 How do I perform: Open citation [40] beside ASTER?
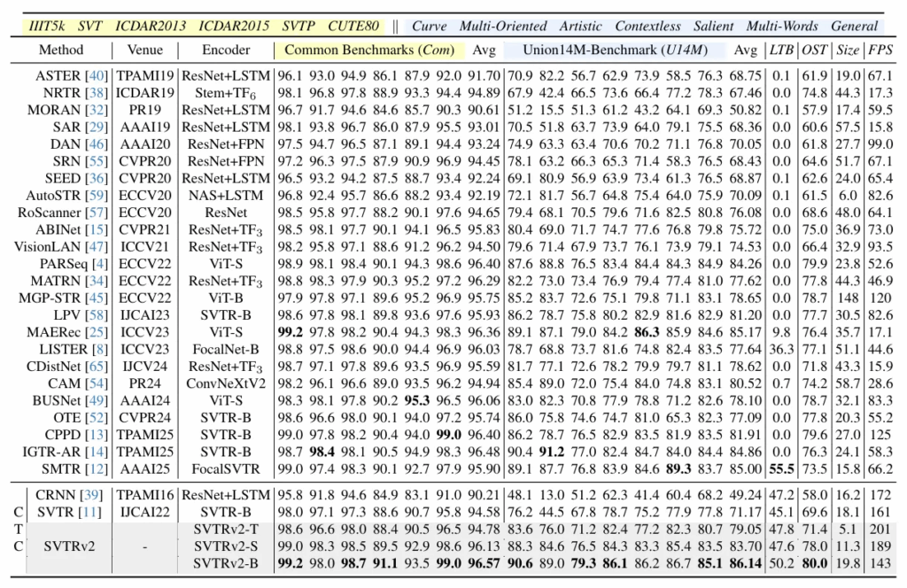click(95, 75)
